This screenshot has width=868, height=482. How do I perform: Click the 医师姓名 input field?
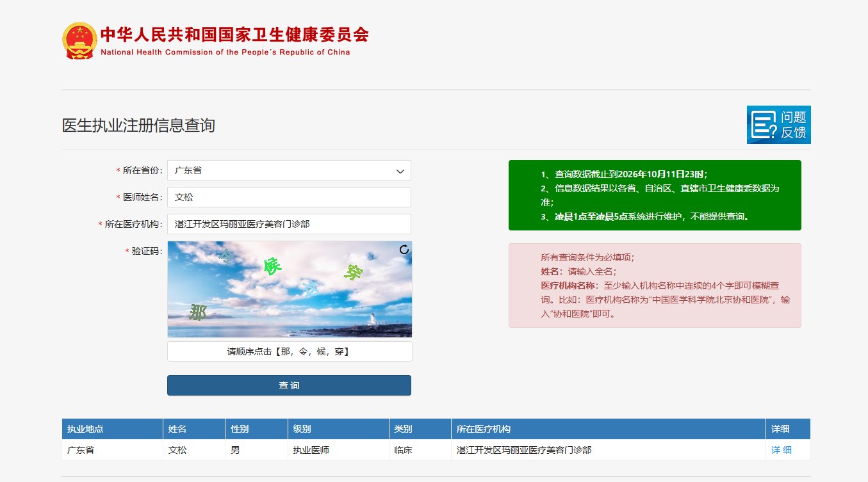pos(289,197)
